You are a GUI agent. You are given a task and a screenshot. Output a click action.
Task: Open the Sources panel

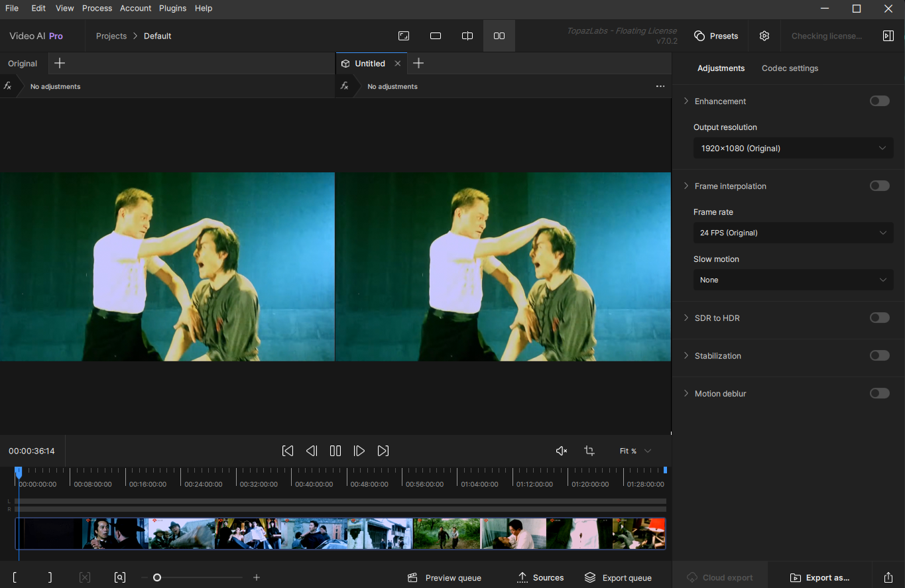[540, 577]
